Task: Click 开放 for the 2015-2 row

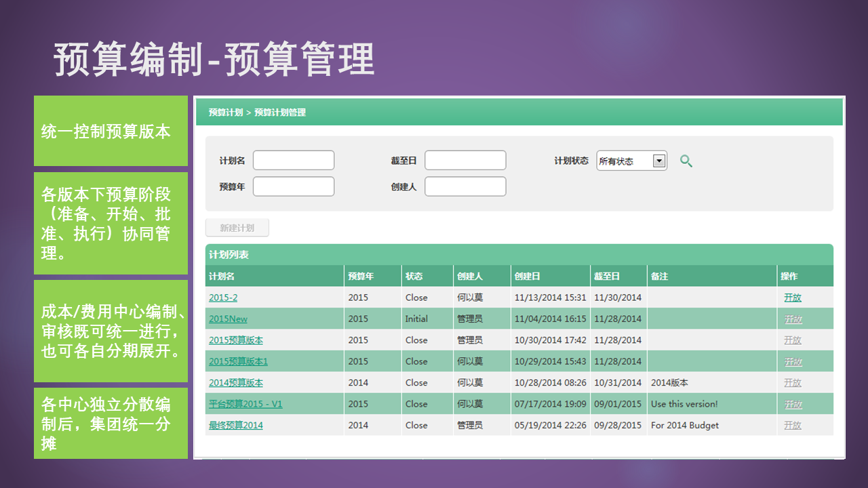Action: (x=793, y=298)
